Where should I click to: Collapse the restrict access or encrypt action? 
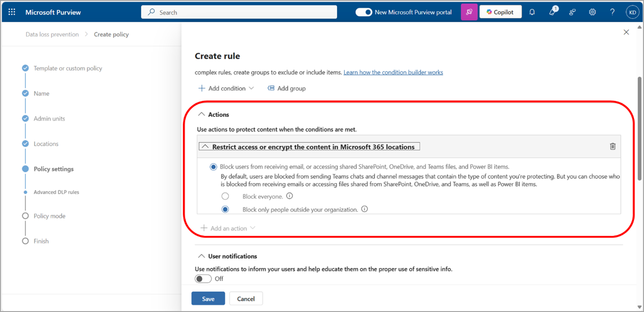tap(205, 146)
